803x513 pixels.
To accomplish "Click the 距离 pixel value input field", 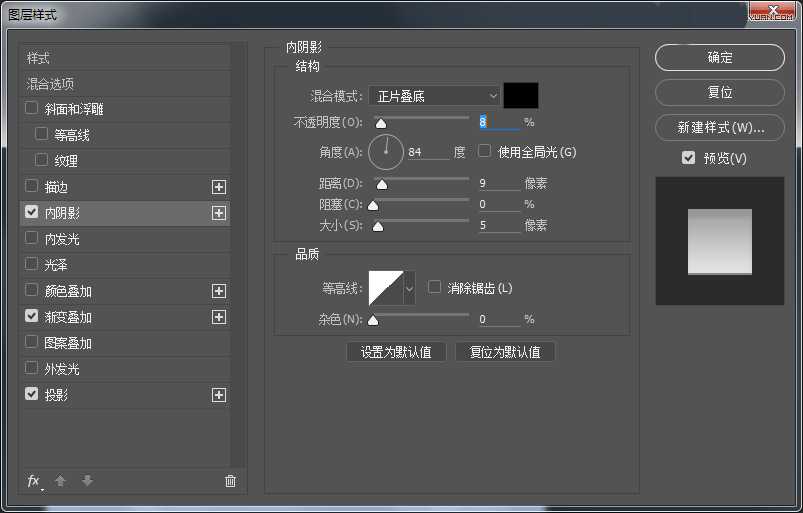I will (498, 183).
